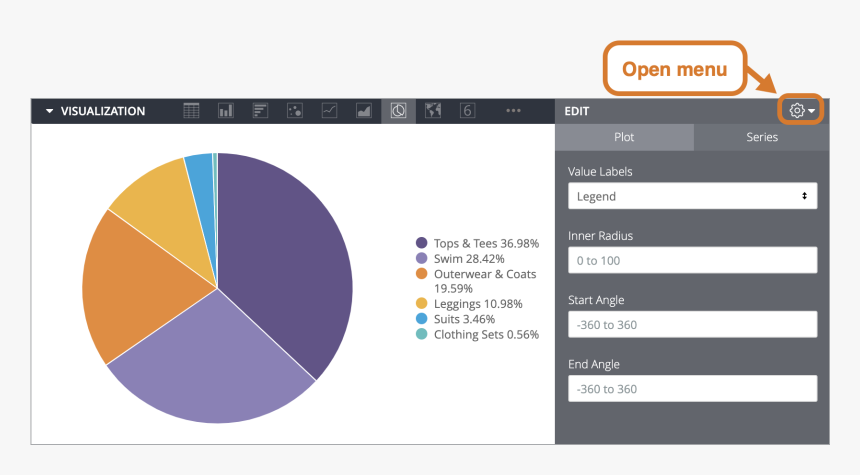The height and width of the screenshot is (475, 860).
Task: Select the area chart visualization icon
Action: click(364, 111)
